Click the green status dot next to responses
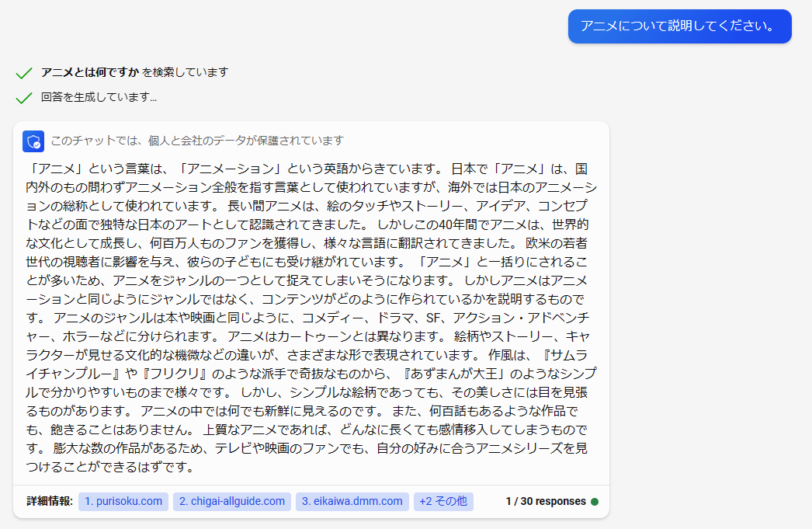This screenshot has width=812, height=529. pos(595,502)
